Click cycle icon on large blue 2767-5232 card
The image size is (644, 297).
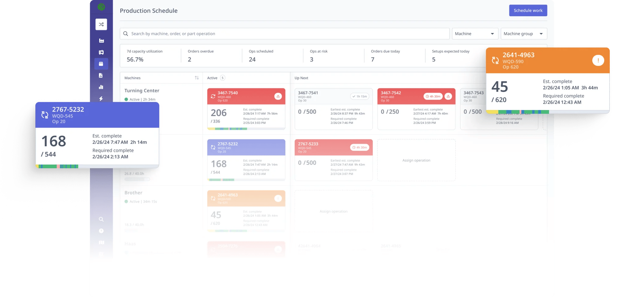coord(45,115)
